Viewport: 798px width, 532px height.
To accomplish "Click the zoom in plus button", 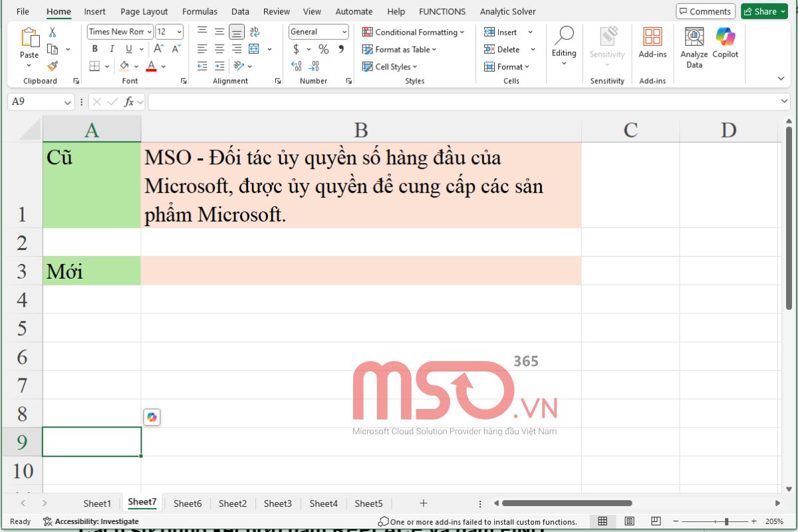I will click(x=754, y=521).
